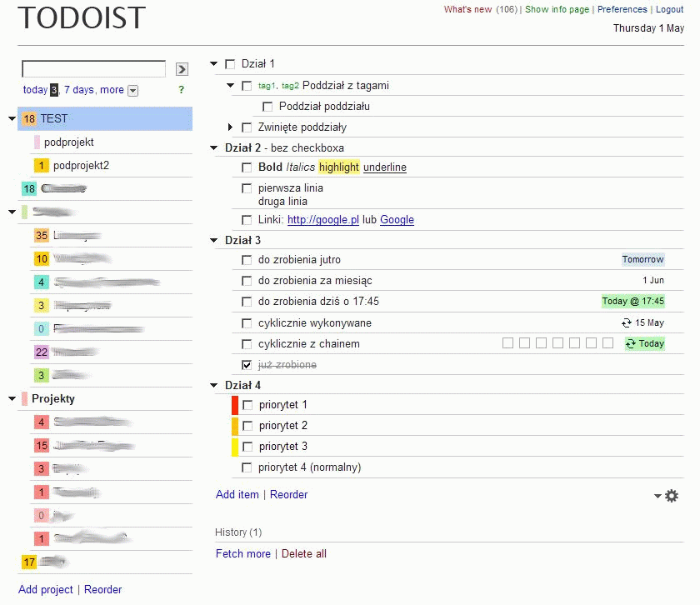Collapse Dział 1 section
The width and height of the screenshot is (700, 605).
click(x=214, y=64)
